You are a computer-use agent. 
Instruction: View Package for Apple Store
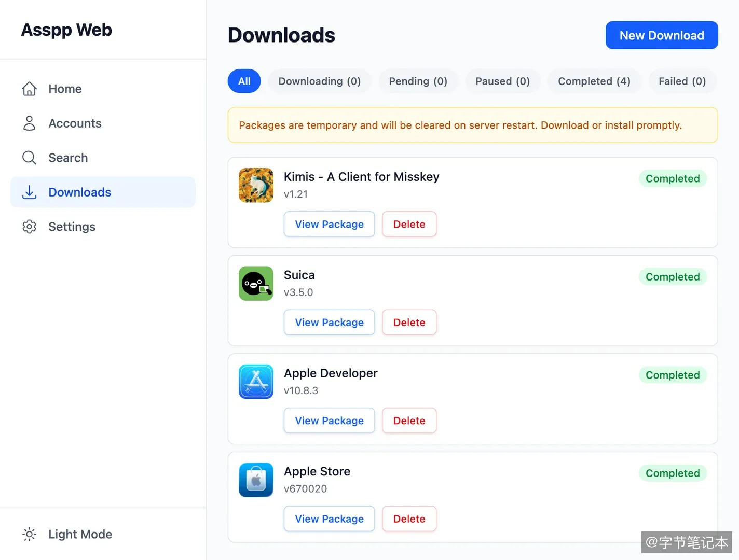(x=329, y=519)
